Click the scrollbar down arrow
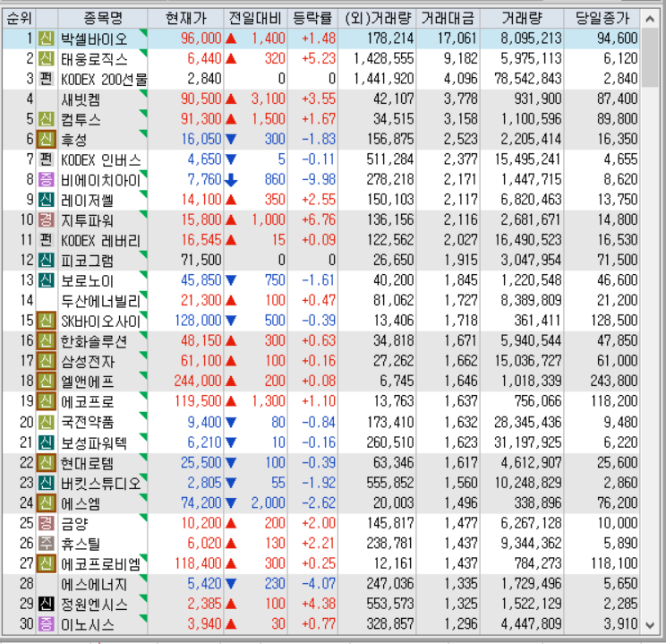This screenshot has height=644, width=666. 649,625
